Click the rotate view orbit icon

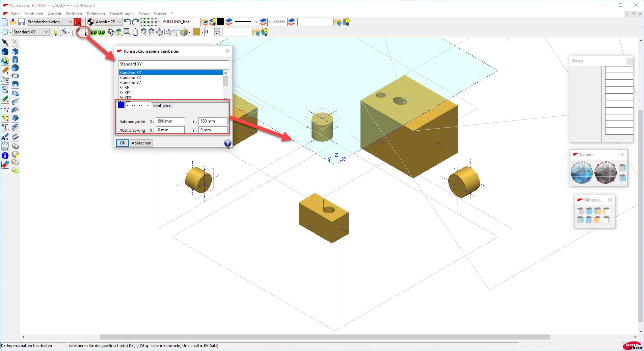coord(110,32)
